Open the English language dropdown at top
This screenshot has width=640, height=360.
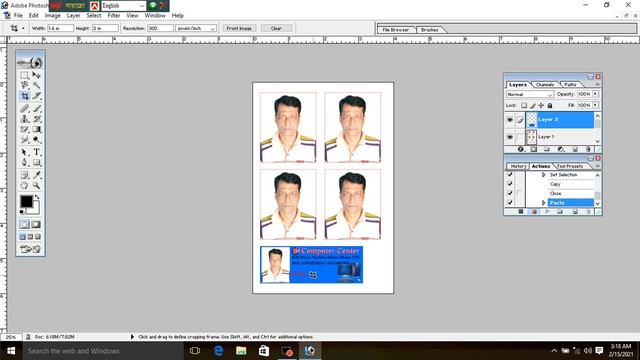(x=124, y=6)
